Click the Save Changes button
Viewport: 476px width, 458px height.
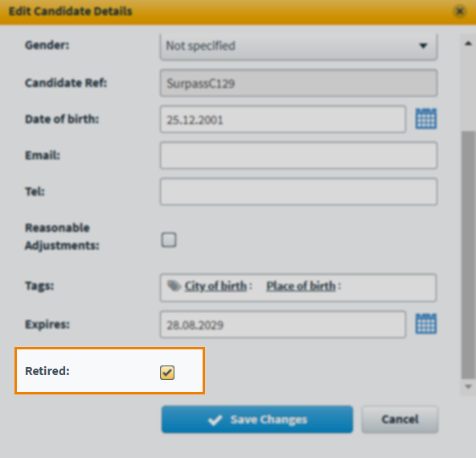click(x=257, y=419)
